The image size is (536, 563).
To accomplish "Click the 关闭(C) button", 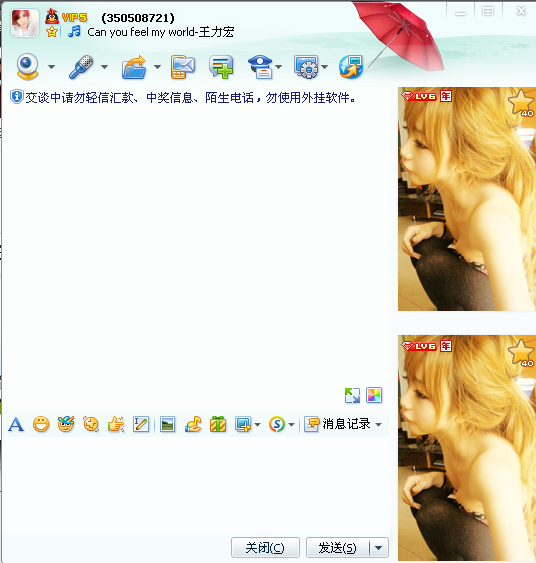I will 265,548.
